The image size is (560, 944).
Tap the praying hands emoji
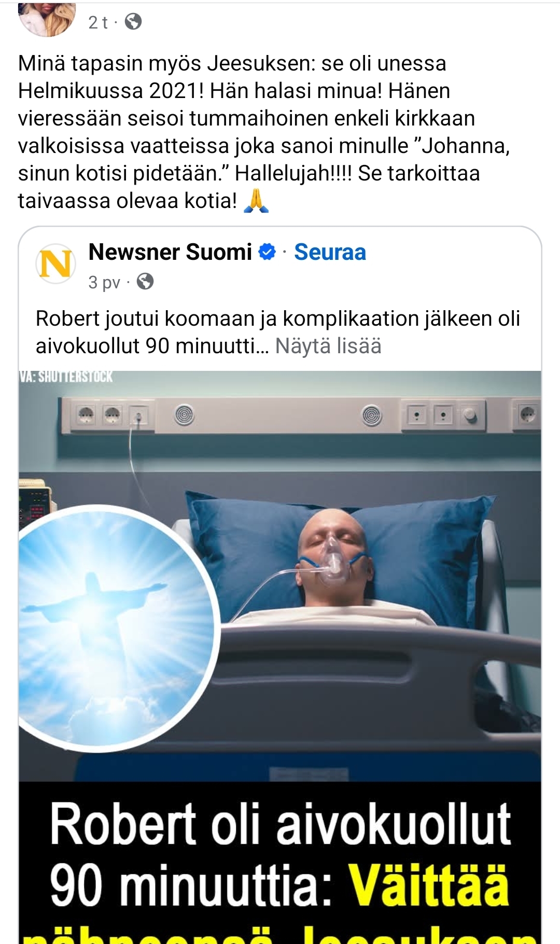point(256,201)
